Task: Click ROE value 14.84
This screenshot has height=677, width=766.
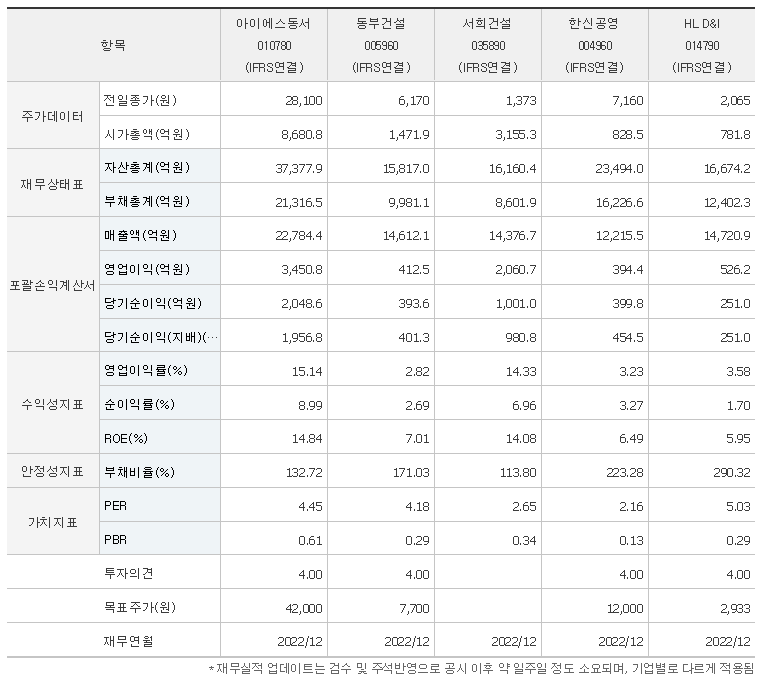Action: click(307, 439)
